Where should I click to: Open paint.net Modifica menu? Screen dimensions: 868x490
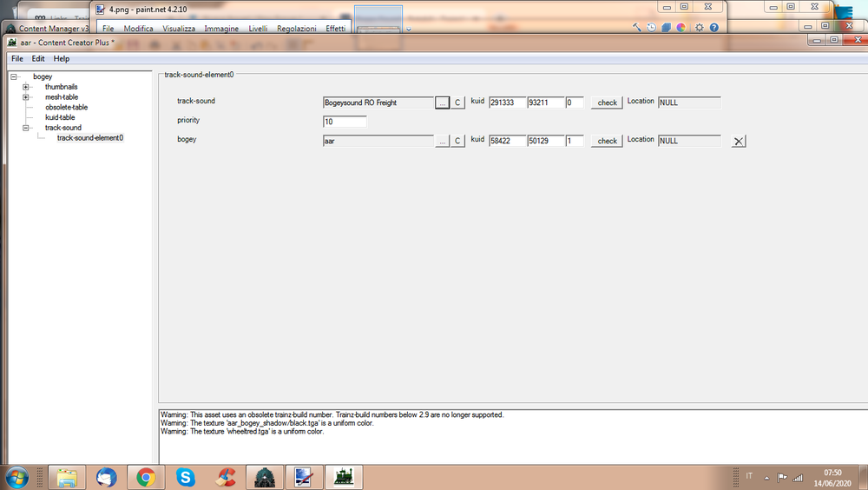pos(138,29)
